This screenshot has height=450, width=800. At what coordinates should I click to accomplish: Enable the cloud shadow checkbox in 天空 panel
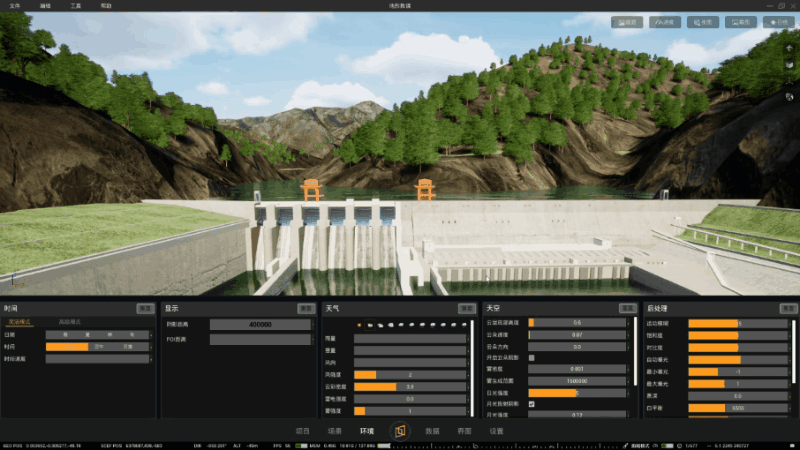coord(532,358)
